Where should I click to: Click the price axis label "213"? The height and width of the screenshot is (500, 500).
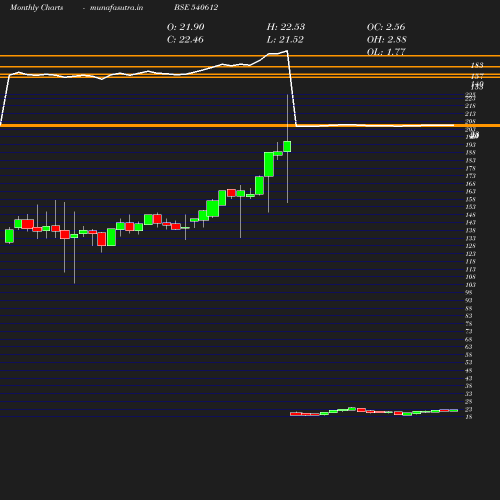pos(470,114)
